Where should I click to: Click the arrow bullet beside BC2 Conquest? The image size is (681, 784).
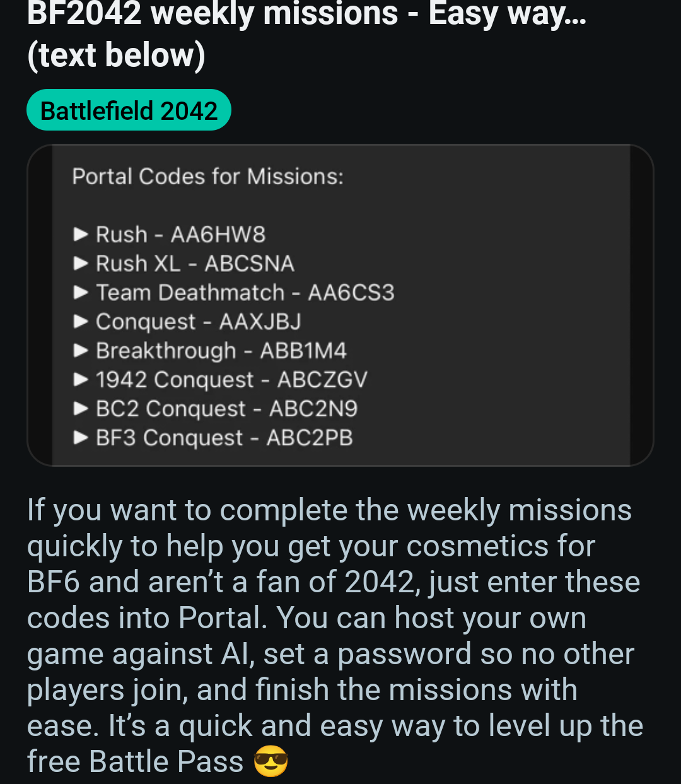81,409
